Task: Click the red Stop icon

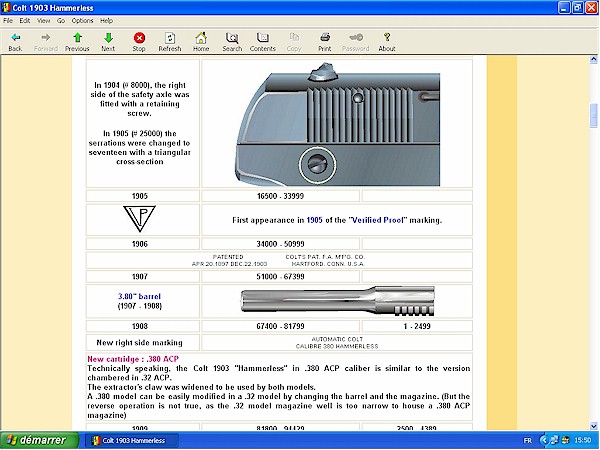Action: coord(139,38)
